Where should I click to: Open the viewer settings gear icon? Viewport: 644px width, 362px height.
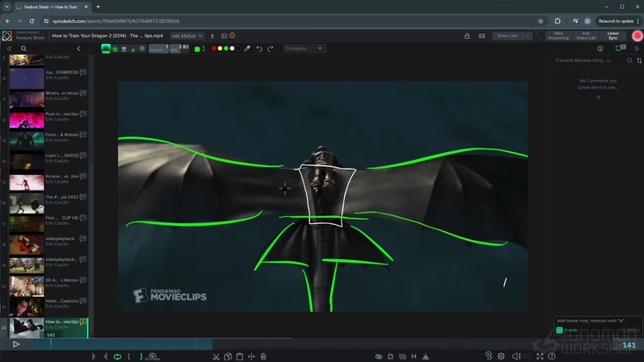pyautogui.click(x=501, y=356)
